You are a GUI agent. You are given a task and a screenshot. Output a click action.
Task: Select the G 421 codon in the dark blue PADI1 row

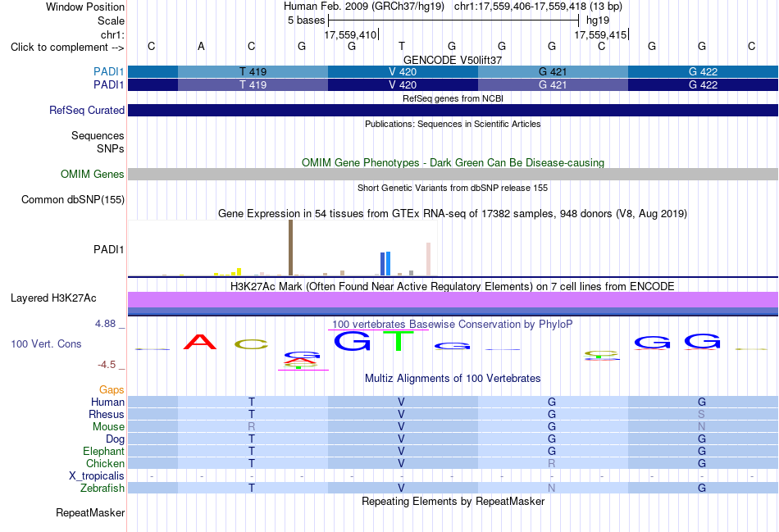point(553,84)
